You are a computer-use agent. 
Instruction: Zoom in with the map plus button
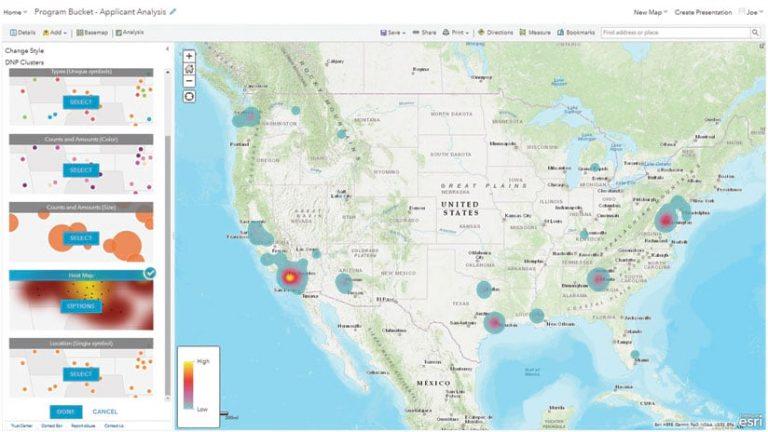189,56
